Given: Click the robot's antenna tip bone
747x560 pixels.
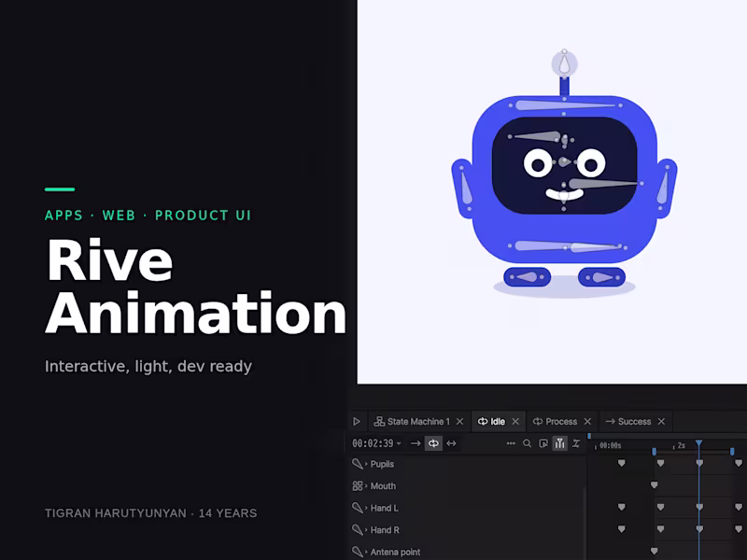Looking at the screenshot, I should pos(565,63).
